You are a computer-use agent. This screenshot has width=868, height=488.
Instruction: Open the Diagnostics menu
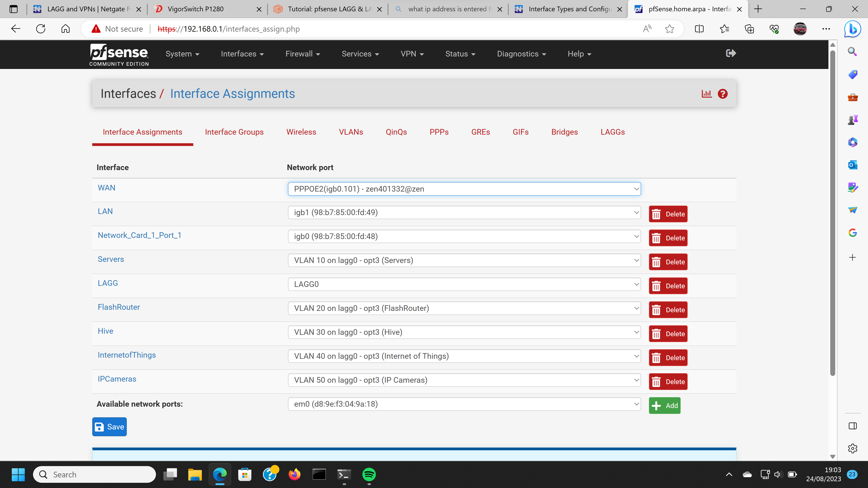coord(521,54)
